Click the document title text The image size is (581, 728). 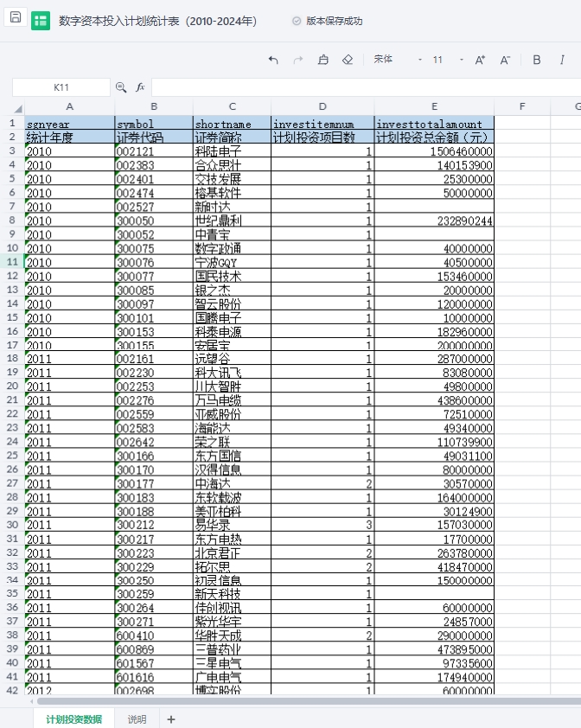tap(157, 21)
